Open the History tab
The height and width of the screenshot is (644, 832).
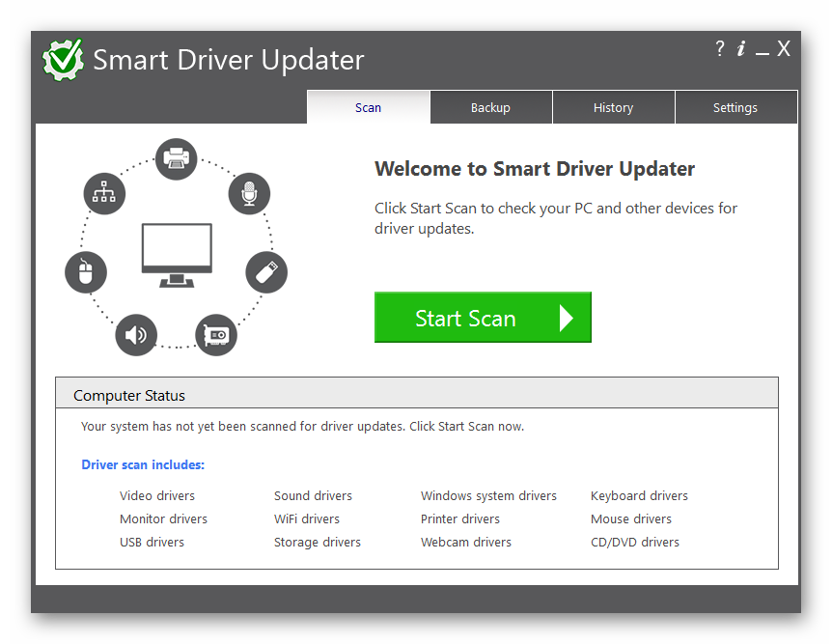tap(614, 108)
